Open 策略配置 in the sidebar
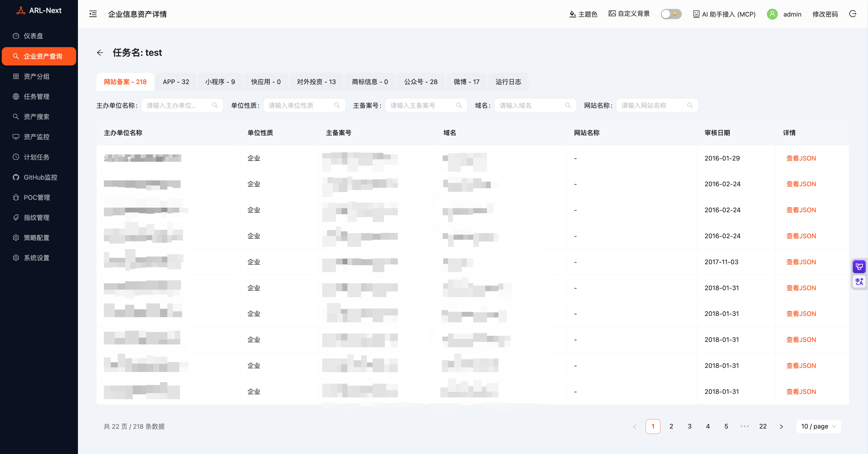 click(39, 238)
